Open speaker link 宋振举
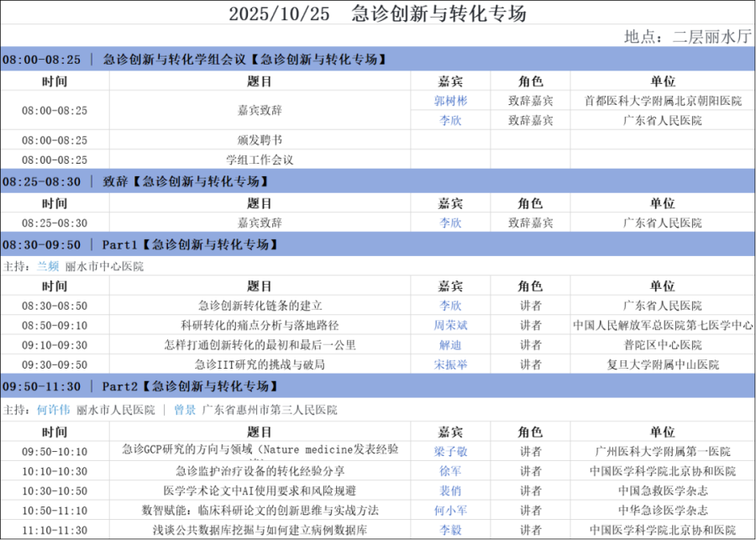This screenshot has width=756, height=540. click(x=450, y=364)
